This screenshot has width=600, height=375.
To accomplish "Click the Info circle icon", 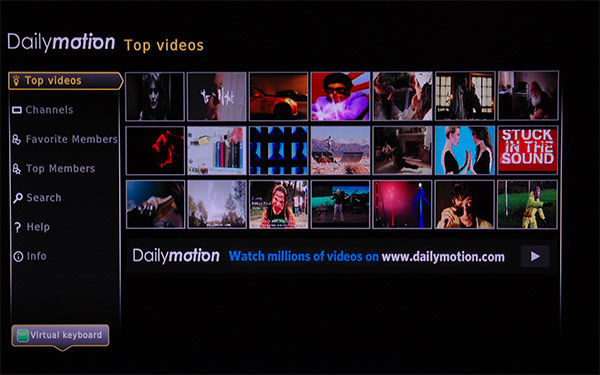I will coord(18,256).
